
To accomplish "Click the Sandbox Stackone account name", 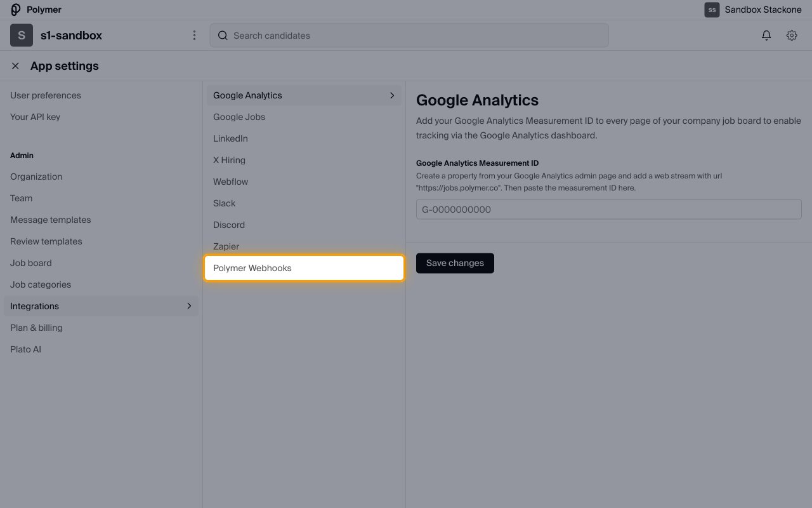I will point(763,10).
